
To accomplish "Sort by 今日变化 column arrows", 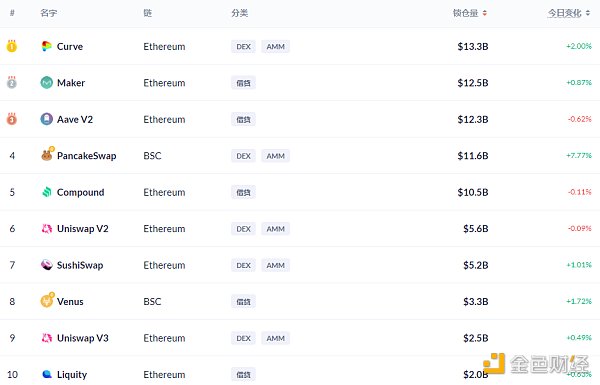I will pyautogui.click(x=588, y=13).
